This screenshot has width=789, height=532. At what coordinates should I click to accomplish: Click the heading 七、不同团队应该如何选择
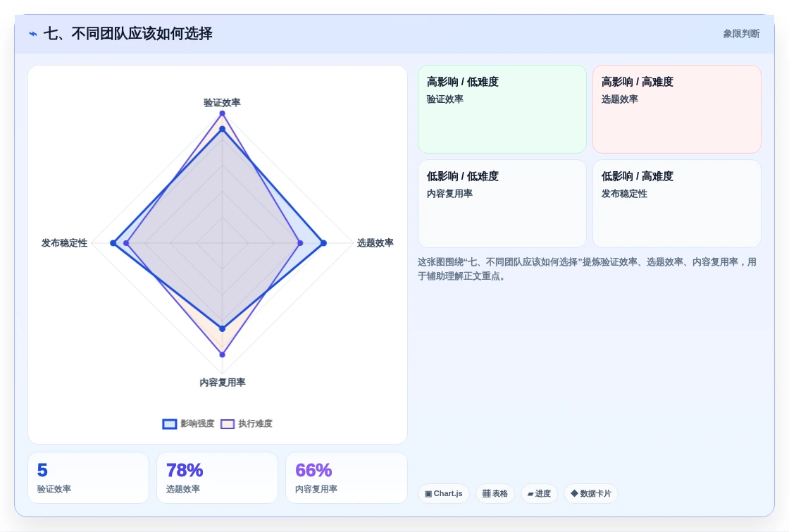[128, 34]
